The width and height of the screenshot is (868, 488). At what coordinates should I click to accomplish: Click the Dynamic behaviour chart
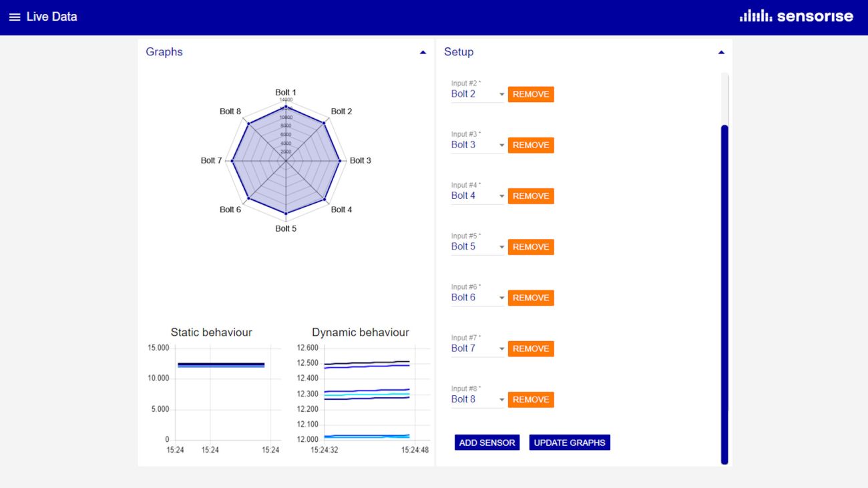(367, 394)
